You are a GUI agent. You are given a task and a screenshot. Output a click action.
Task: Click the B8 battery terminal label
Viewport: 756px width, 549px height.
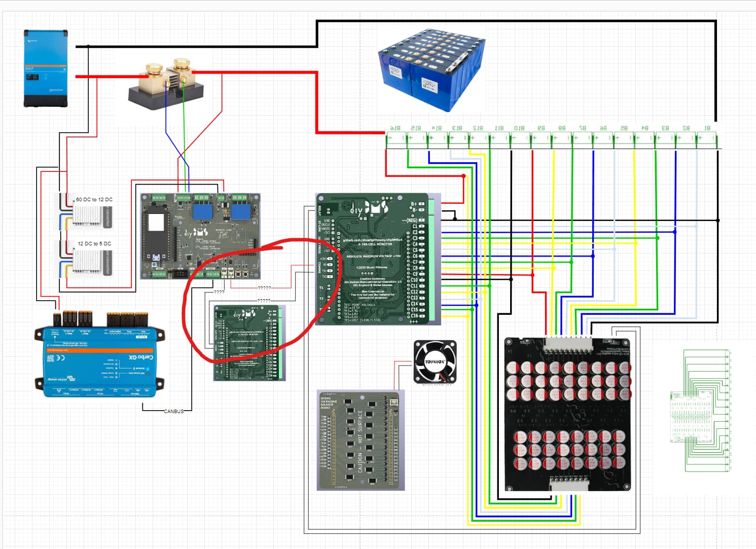[x=562, y=128]
